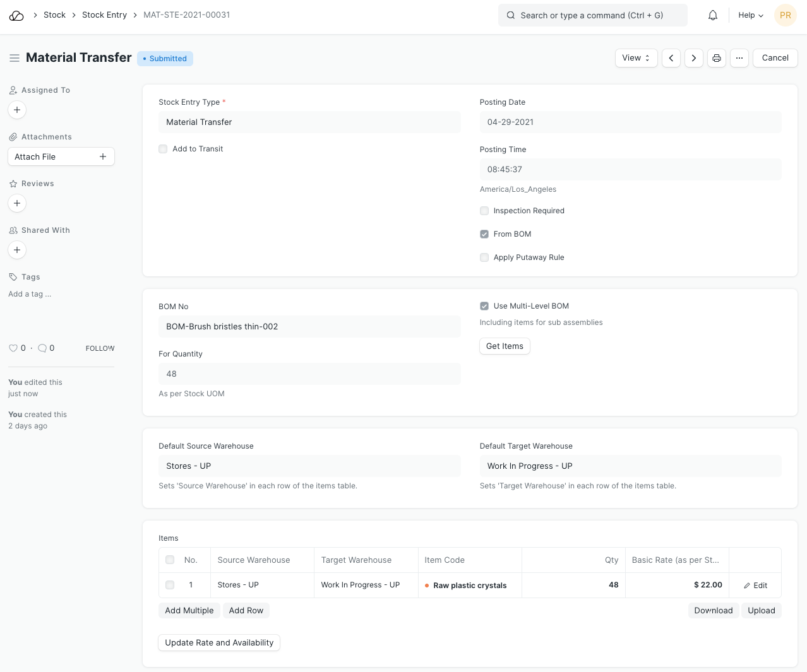Viewport: 807px width, 672px height.
Task: Click plus under Shared With
Action: (17, 250)
